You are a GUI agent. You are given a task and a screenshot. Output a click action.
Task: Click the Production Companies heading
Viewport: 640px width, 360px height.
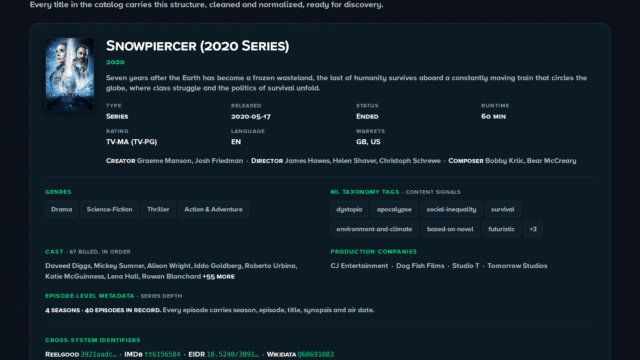click(x=373, y=252)
